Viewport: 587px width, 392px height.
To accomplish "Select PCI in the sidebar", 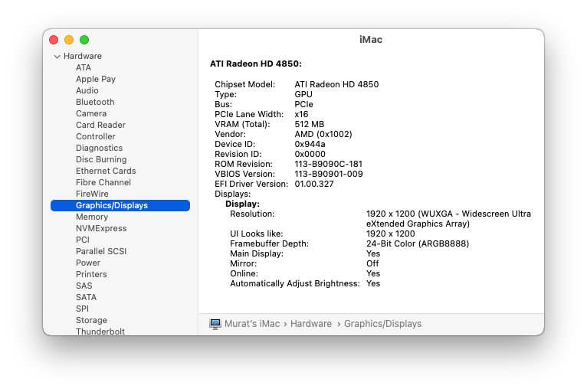I will tap(82, 240).
